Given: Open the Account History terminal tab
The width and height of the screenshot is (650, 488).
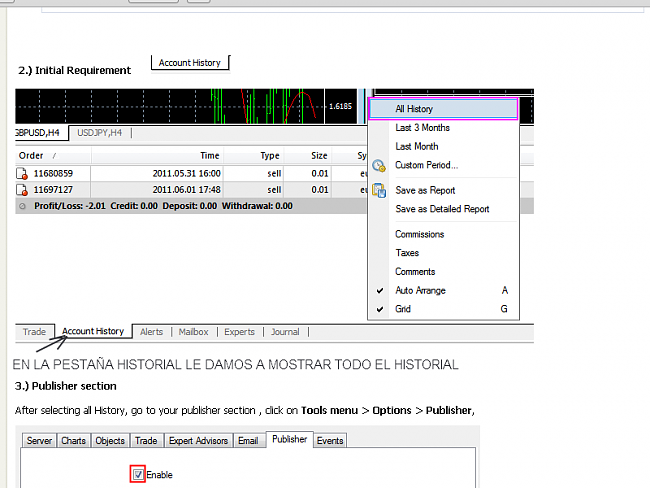Looking at the screenshot, I should pos(93,331).
